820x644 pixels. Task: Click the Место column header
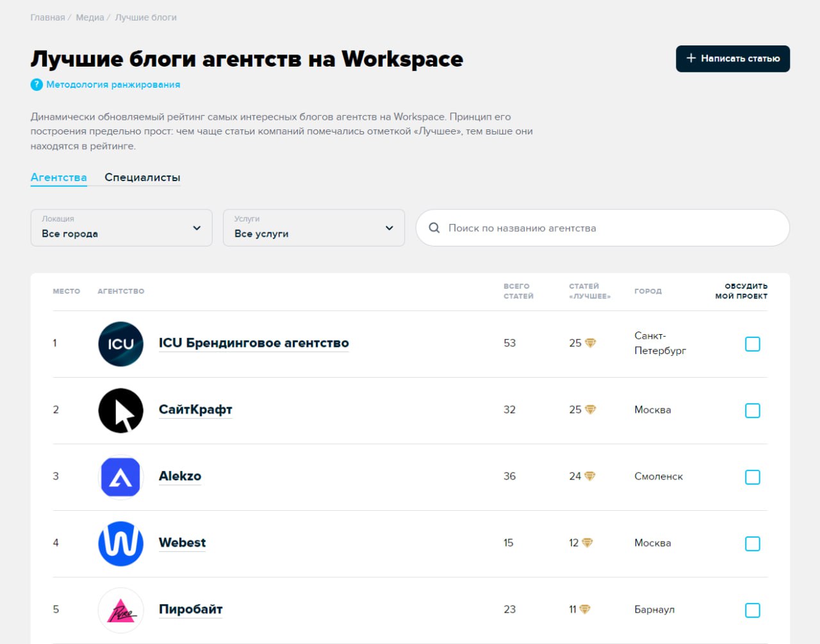pos(67,291)
